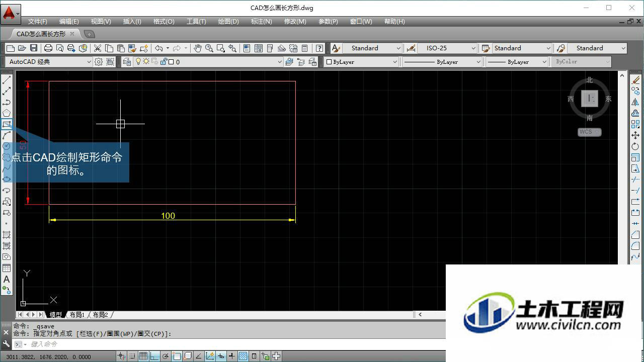Image resolution: width=644 pixels, height=362 pixels.
Task: Click the vertical scrollbar up arrow
Action: (x=622, y=75)
